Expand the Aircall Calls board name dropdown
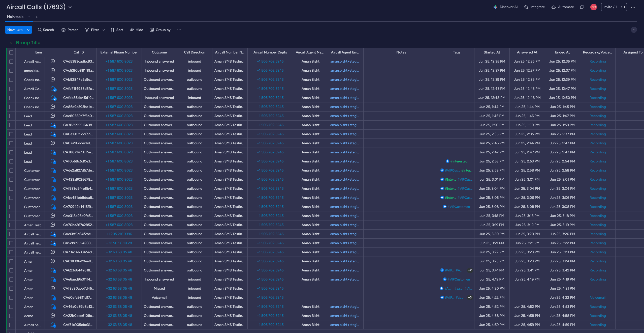Viewport: 644px width, 333px height. 70,7
